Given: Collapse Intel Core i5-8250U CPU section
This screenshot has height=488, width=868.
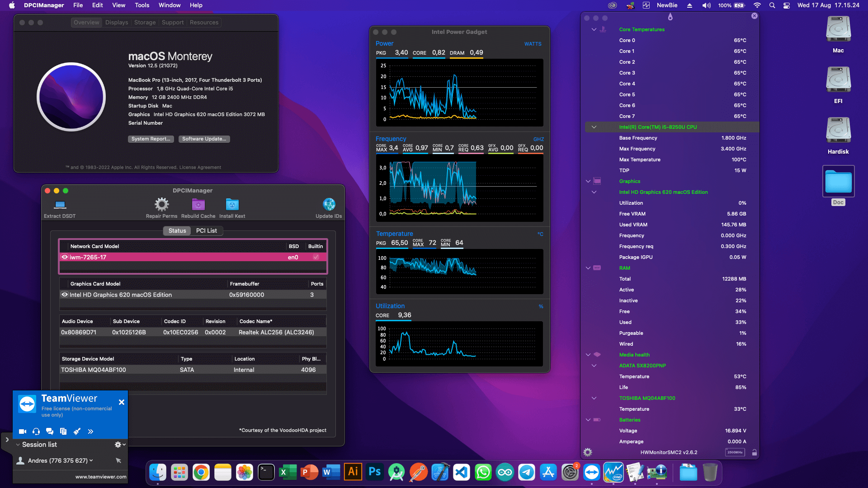Looking at the screenshot, I should (x=594, y=127).
